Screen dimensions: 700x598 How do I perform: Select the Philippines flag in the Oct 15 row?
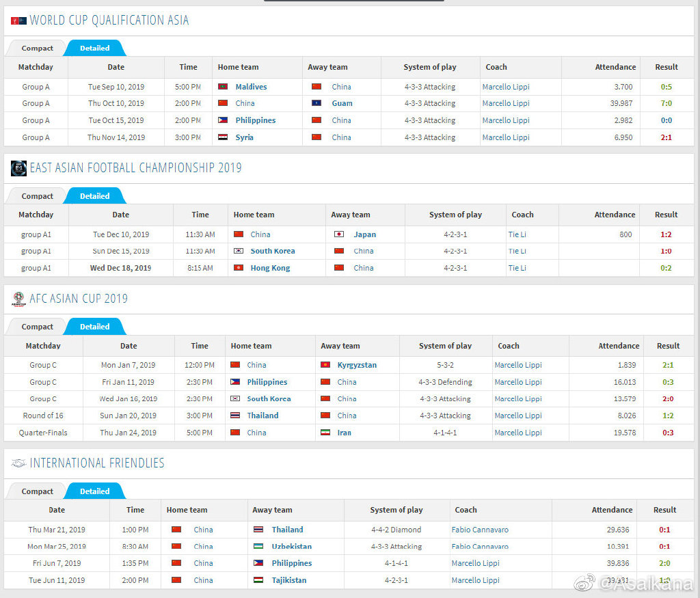(x=223, y=120)
